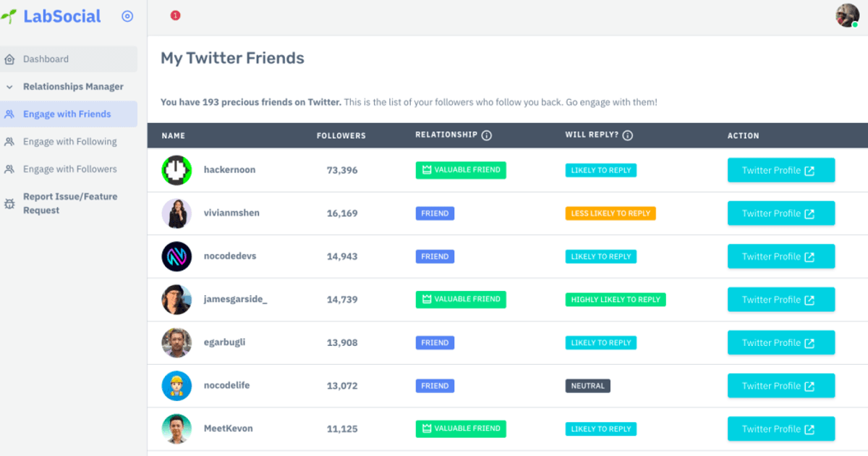Click the info icon next to RELATIONSHIP header
This screenshot has height=456, width=868.
tap(488, 135)
